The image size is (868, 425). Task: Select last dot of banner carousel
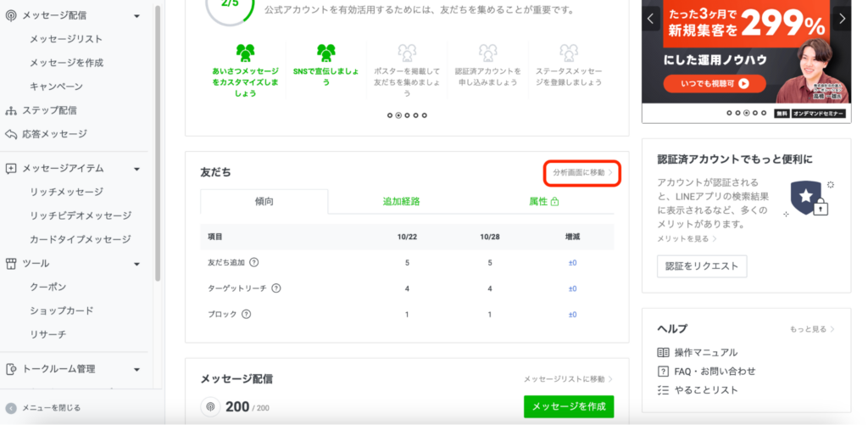[x=764, y=113]
